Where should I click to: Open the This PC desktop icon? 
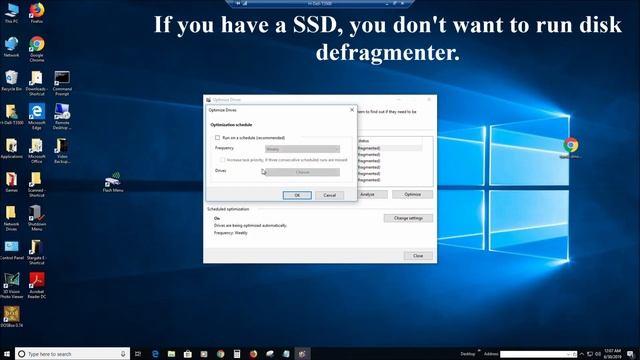pos(11,13)
